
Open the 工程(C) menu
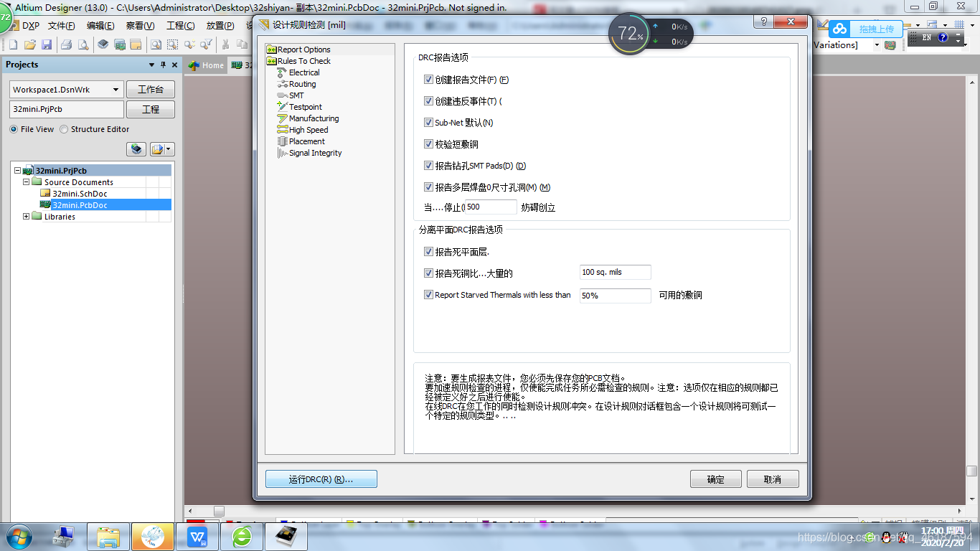pyautogui.click(x=180, y=25)
